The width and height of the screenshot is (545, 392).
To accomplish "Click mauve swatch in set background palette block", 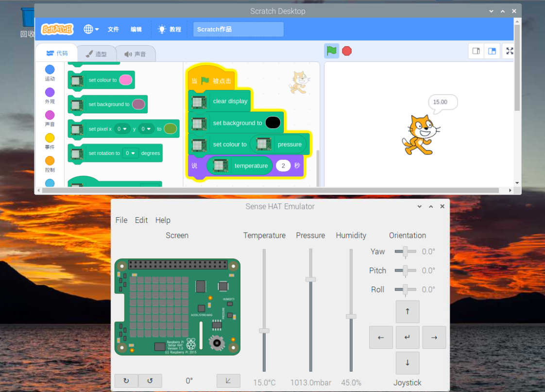I will click(138, 104).
